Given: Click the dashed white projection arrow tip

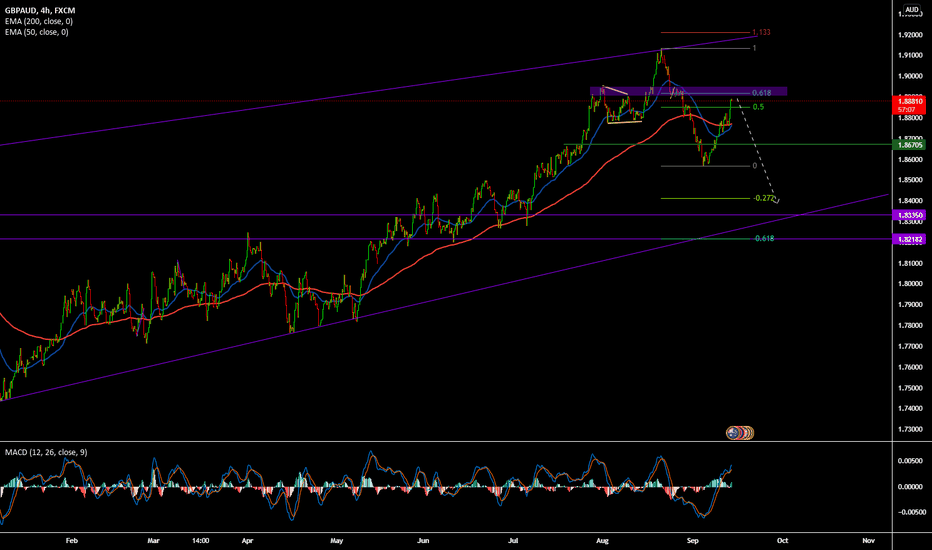Looking at the screenshot, I should (x=777, y=202).
